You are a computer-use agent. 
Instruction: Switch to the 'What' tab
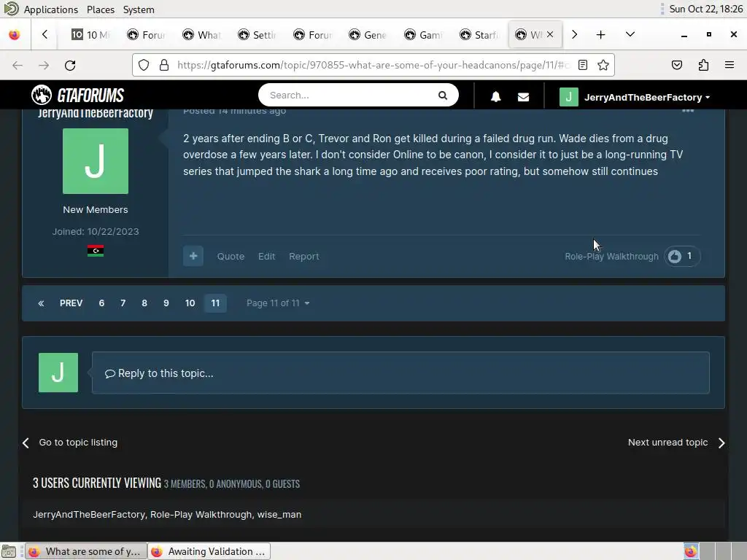coord(202,35)
